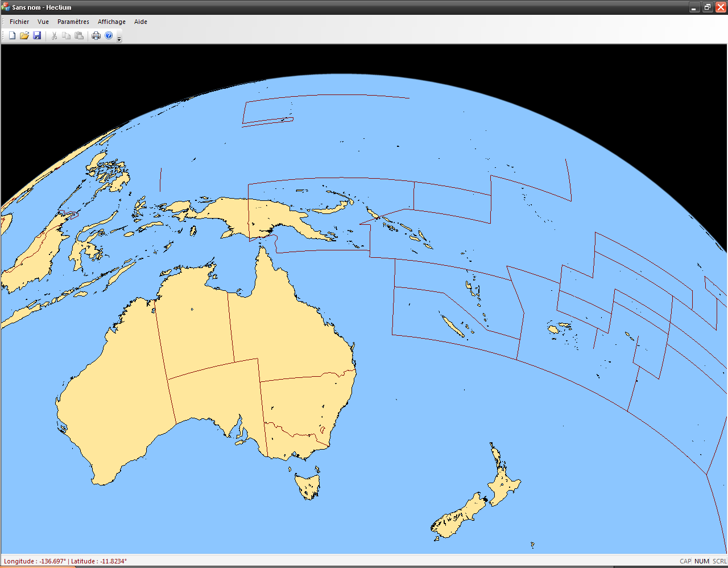Click the scissors Cut icon
This screenshot has width=728, height=568.
tap(54, 36)
